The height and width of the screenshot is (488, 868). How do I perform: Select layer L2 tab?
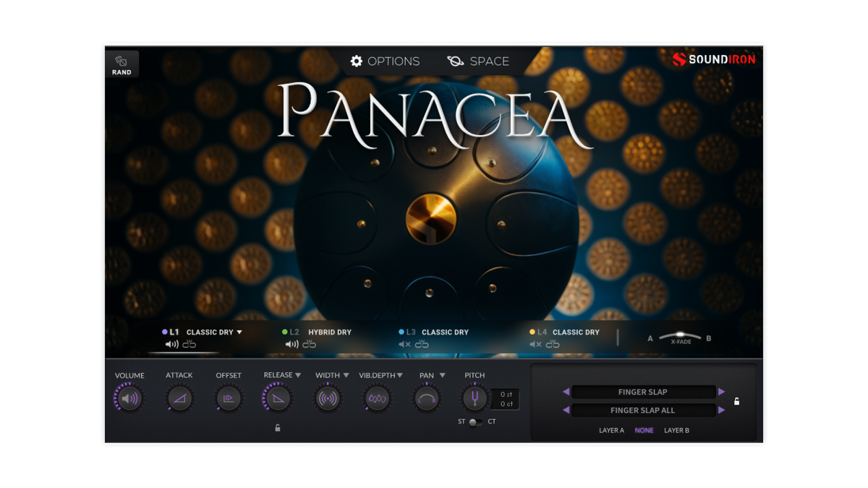pyautogui.click(x=290, y=332)
